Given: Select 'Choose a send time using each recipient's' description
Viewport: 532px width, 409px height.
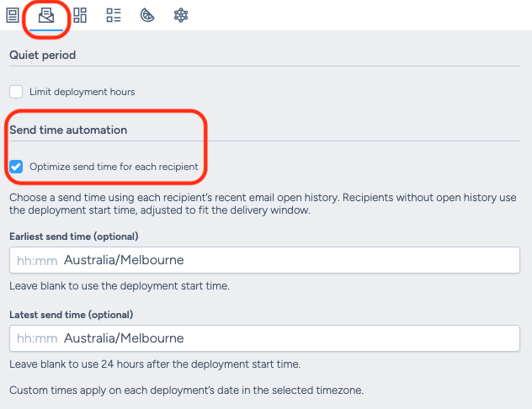Looking at the screenshot, I should (x=263, y=204).
